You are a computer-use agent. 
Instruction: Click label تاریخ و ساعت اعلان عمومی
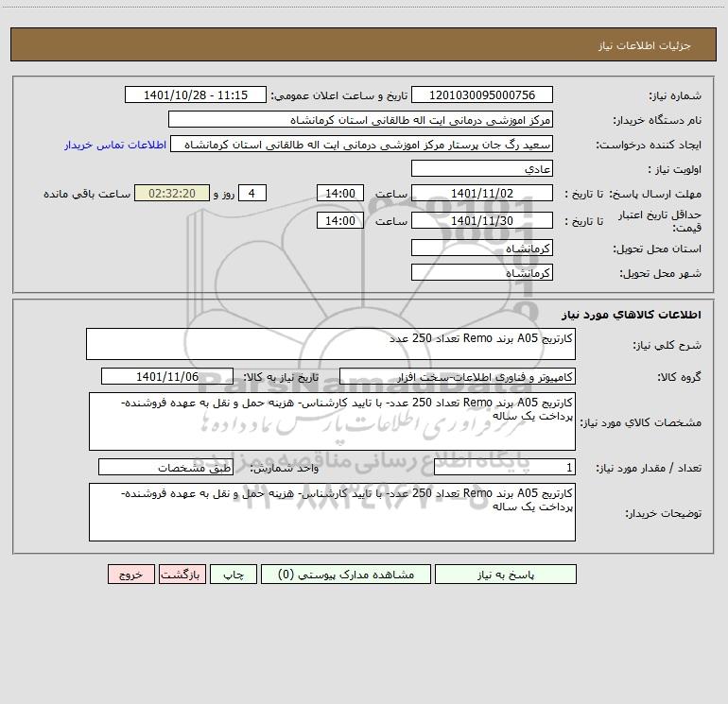(x=339, y=96)
